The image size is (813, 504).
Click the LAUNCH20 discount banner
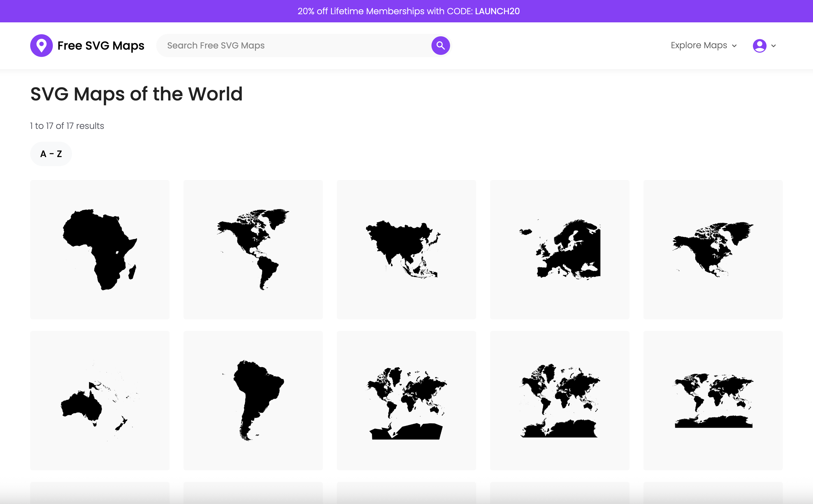coord(406,11)
